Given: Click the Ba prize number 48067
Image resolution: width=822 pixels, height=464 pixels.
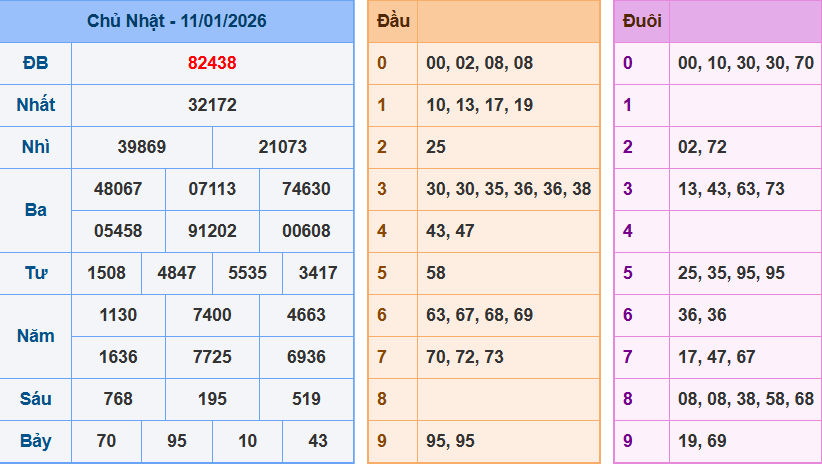Looking at the screenshot, I should coord(118,189).
